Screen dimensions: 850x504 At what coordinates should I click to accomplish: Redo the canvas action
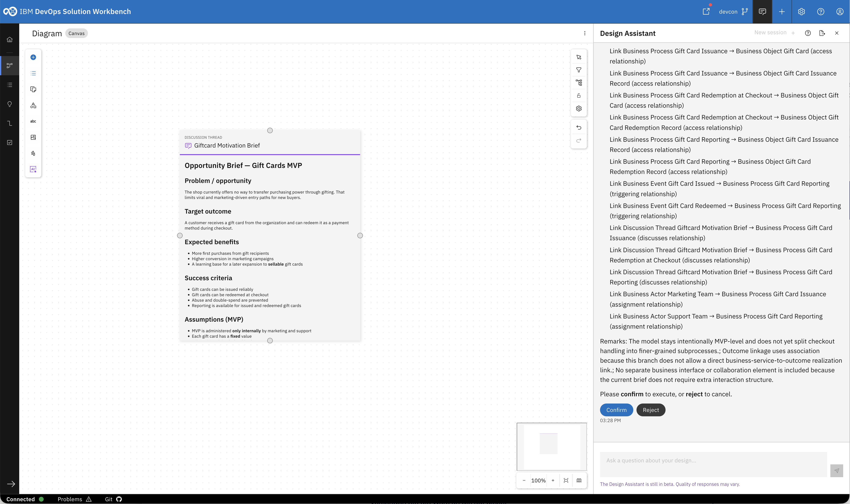pos(579,140)
